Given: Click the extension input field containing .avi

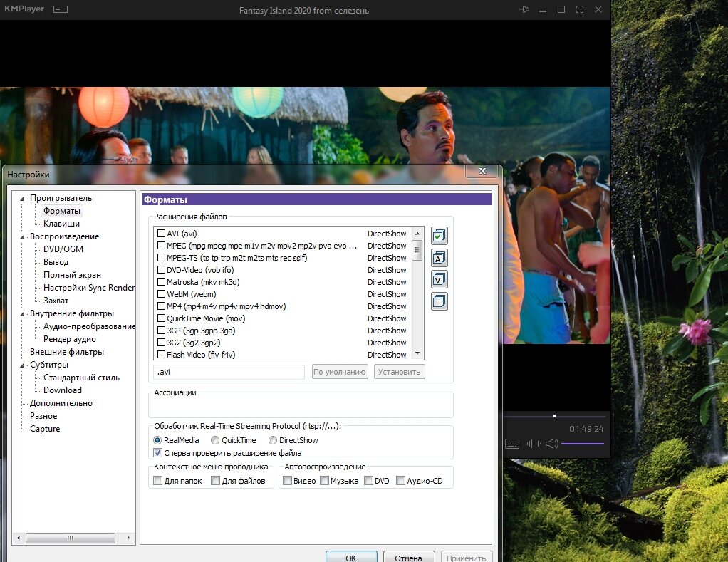Looking at the screenshot, I should point(229,372).
